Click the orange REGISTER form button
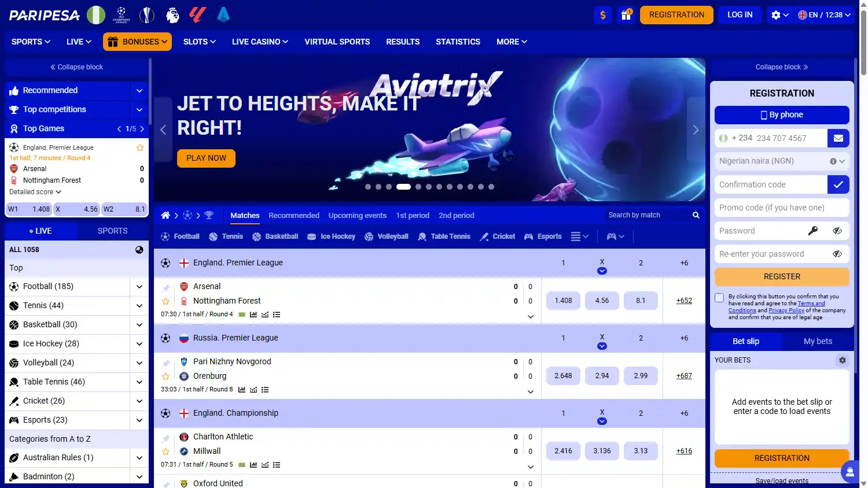Screen dimensions: 868x488 pyautogui.click(x=782, y=277)
